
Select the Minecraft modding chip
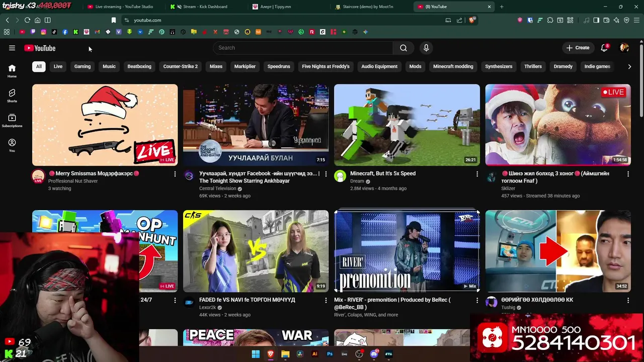453,66
